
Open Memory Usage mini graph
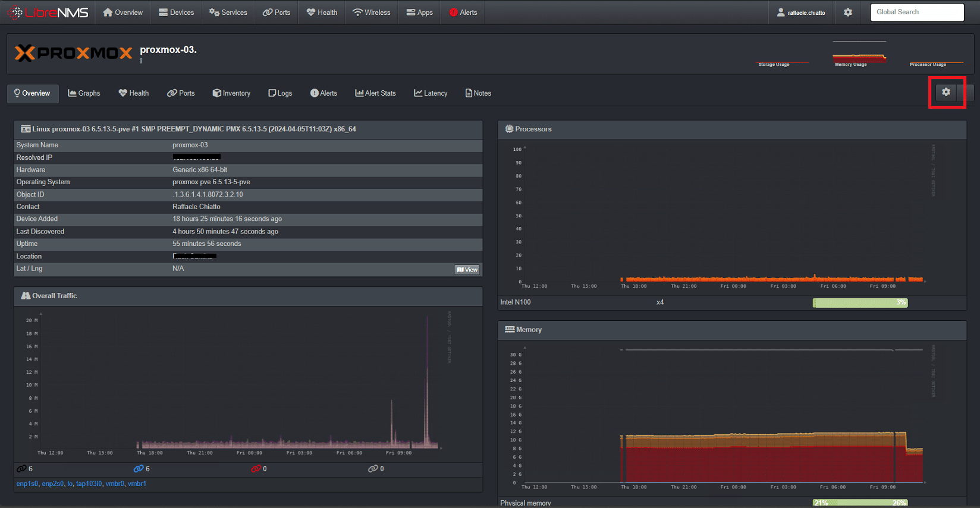(x=859, y=54)
